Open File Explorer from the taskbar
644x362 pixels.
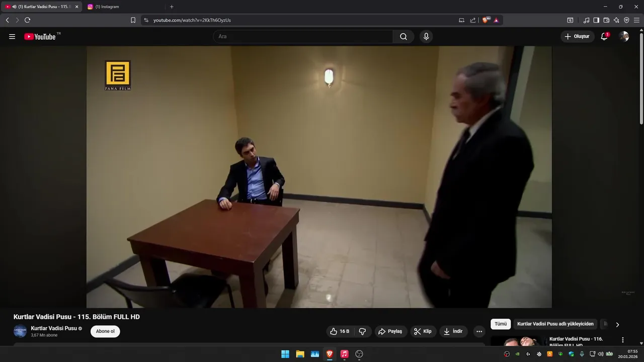pos(300,354)
